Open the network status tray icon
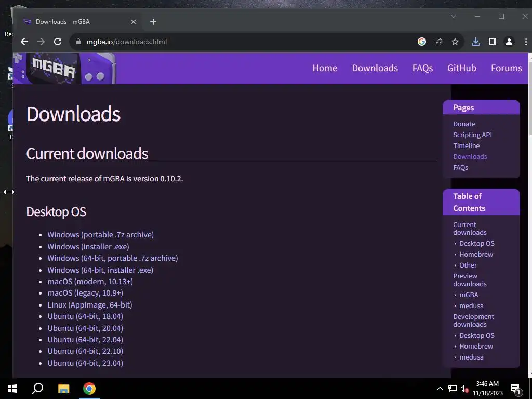 453,389
